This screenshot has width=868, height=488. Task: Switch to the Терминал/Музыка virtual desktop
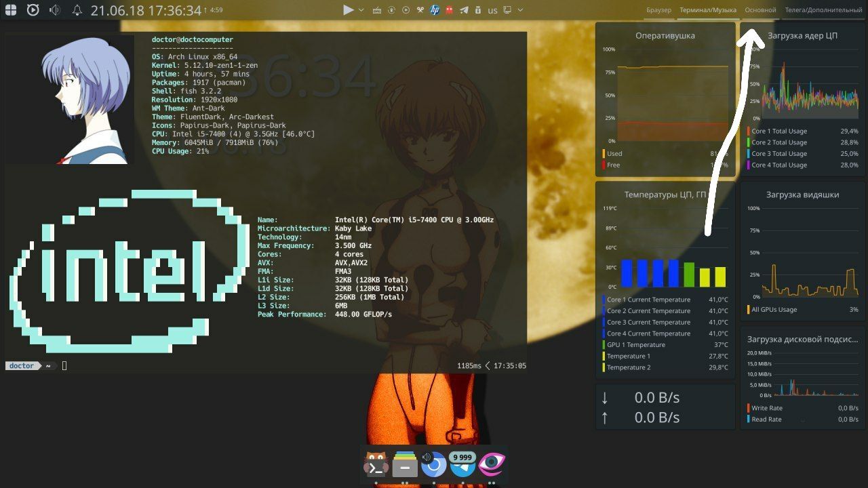click(708, 10)
